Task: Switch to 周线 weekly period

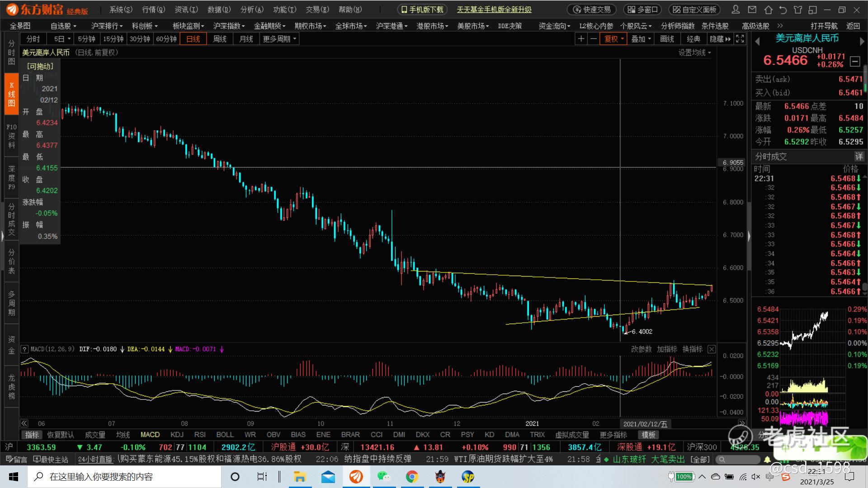Action: coord(220,39)
